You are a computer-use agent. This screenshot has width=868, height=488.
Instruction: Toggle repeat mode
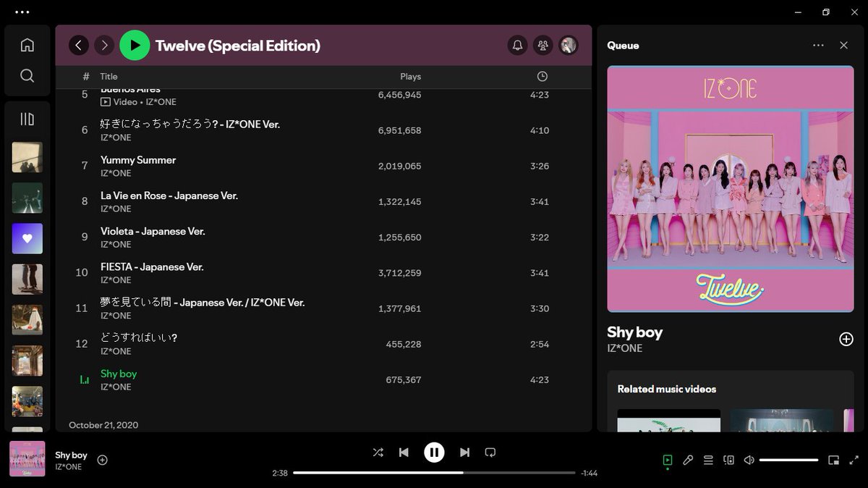point(490,453)
